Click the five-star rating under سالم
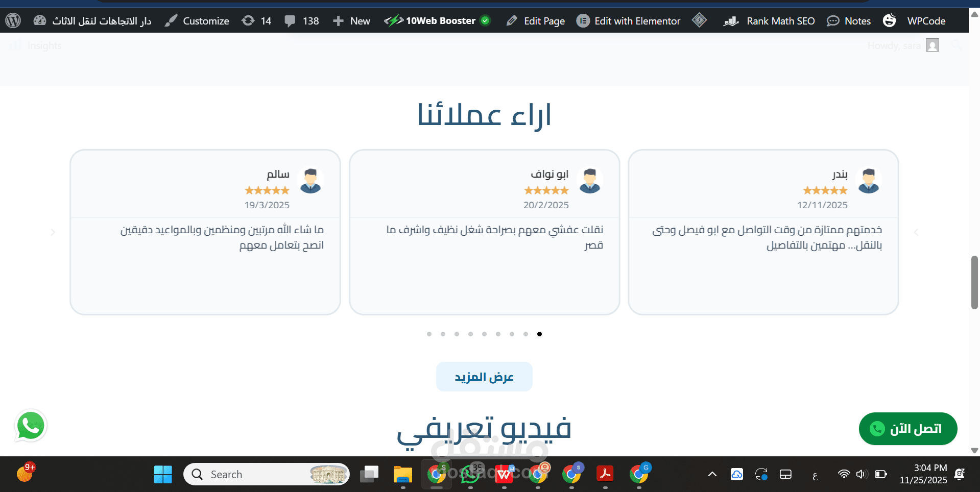980x492 pixels. [x=267, y=190]
